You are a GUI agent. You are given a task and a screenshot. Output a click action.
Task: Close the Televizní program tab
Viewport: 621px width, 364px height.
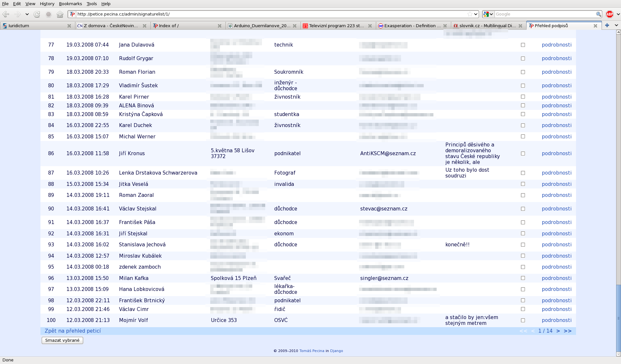[x=370, y=26]
